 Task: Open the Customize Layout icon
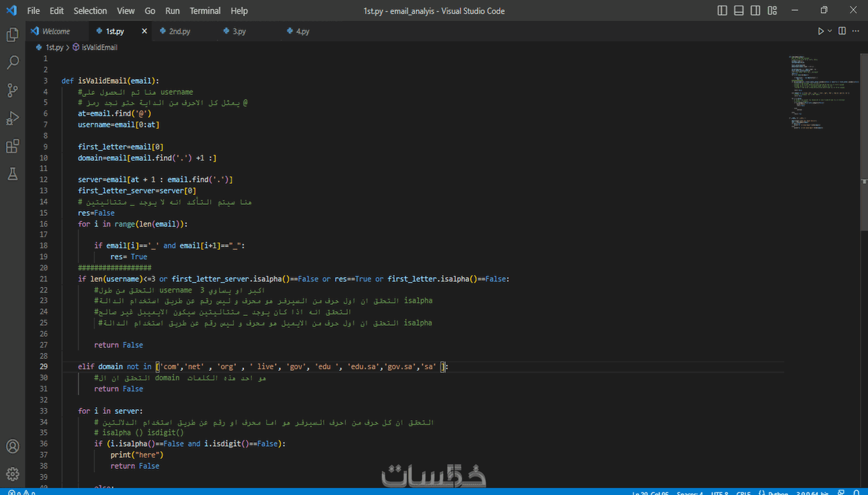772,11
